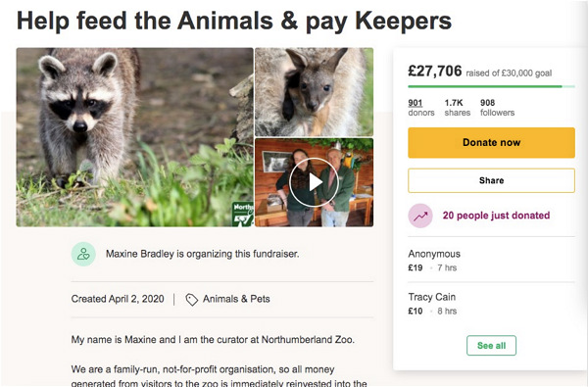Screen dimensions: 588x387
Task: Open the 901 donors list
Action: coord(420,108)
